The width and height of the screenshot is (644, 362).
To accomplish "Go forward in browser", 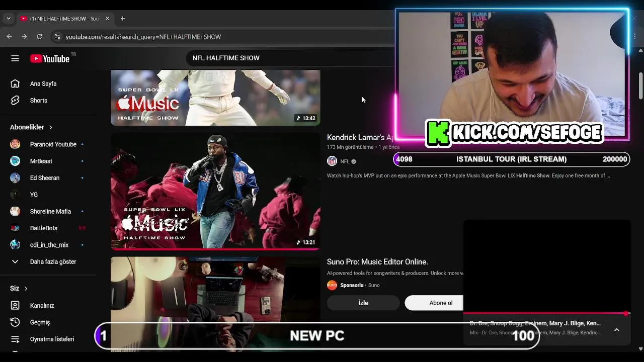I will tap(24, 37).
